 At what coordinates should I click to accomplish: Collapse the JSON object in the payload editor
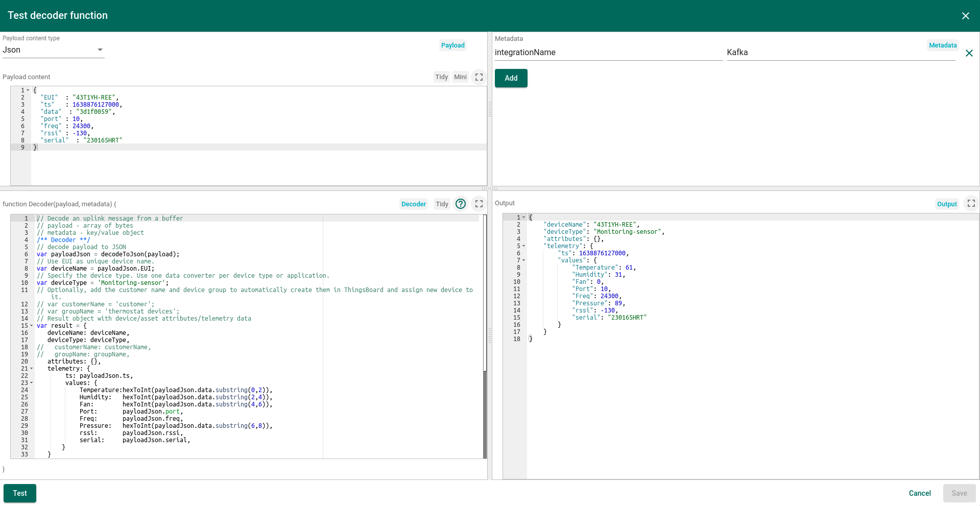point(29,90)
